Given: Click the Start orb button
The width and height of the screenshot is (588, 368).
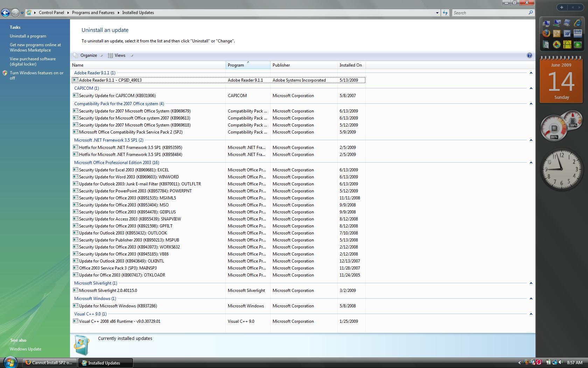Looking at the screenshot, I should pos(10,362).
